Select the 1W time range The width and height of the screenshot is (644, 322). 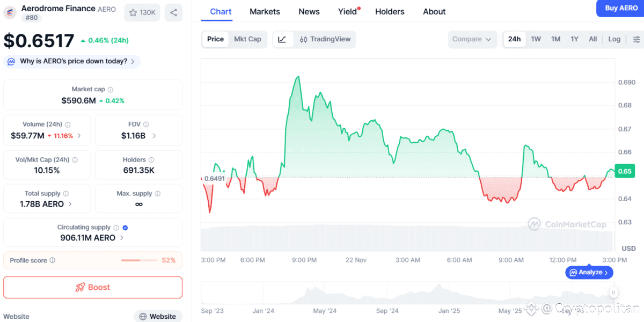click(536, 39)
